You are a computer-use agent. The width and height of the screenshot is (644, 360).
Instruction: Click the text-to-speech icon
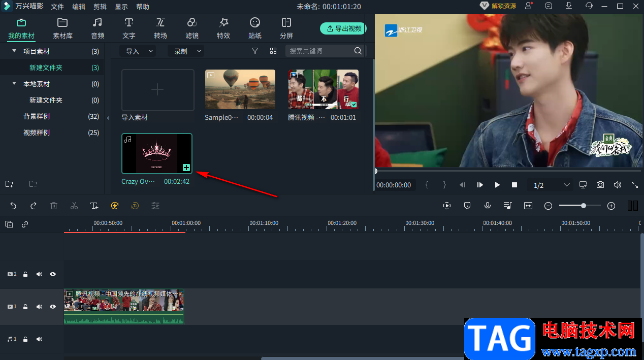point(135,206)
